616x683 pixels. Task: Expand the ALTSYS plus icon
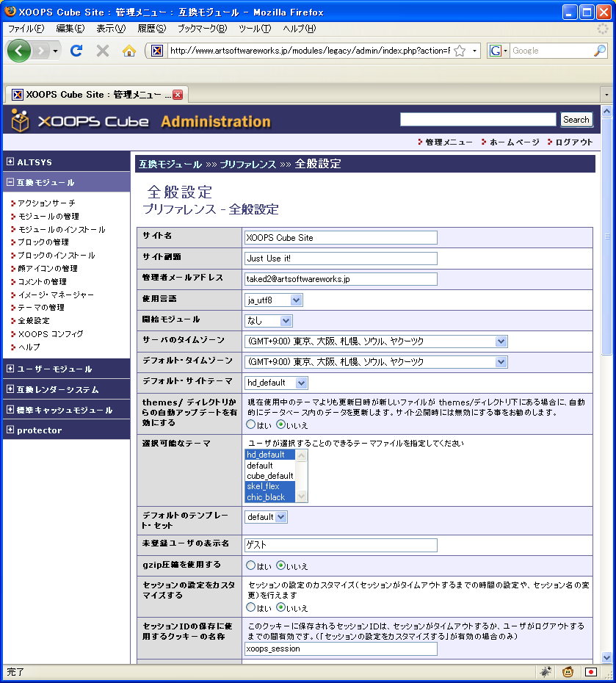coord(10,162)
